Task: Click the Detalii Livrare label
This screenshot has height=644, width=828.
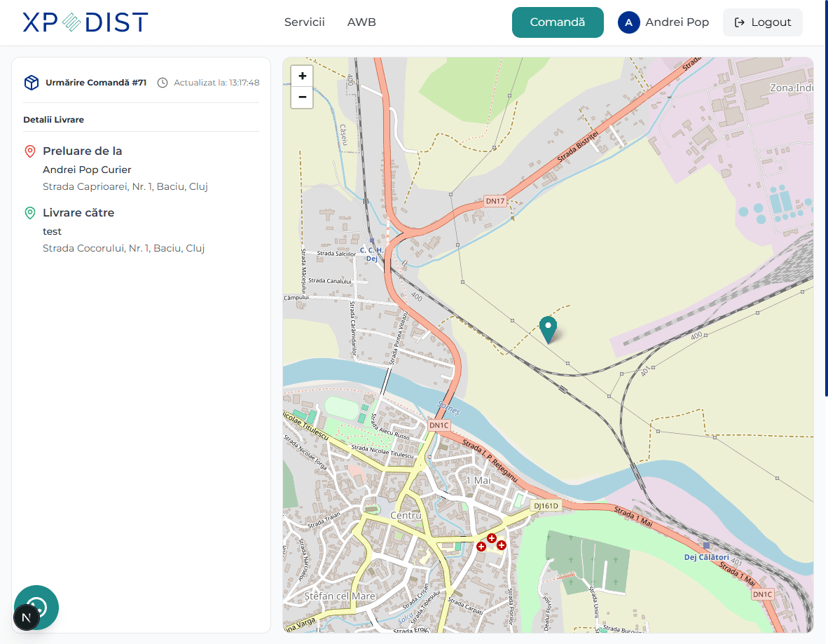Action: tap(53, 120)
